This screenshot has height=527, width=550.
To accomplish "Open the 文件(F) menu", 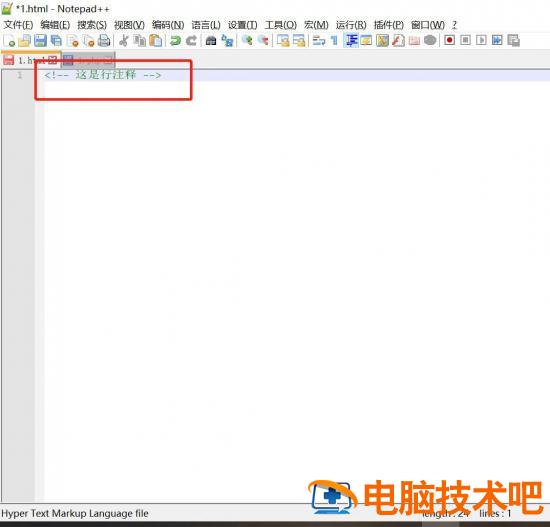I will click(18, 25).
